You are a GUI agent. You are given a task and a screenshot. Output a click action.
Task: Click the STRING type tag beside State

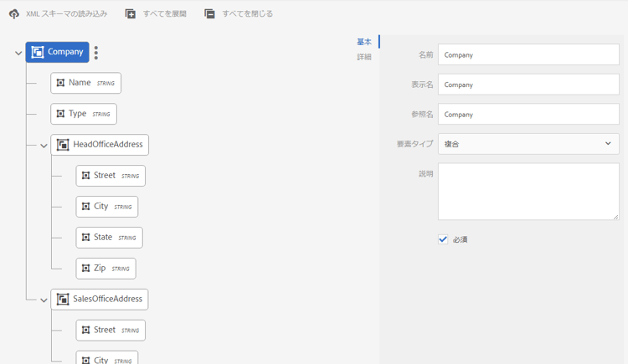pyautogui.click(x=127, y=238)
